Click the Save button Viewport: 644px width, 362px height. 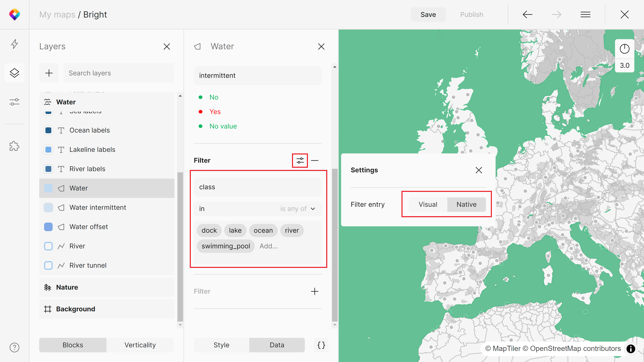pyautogui.click(x=428, y=14)
